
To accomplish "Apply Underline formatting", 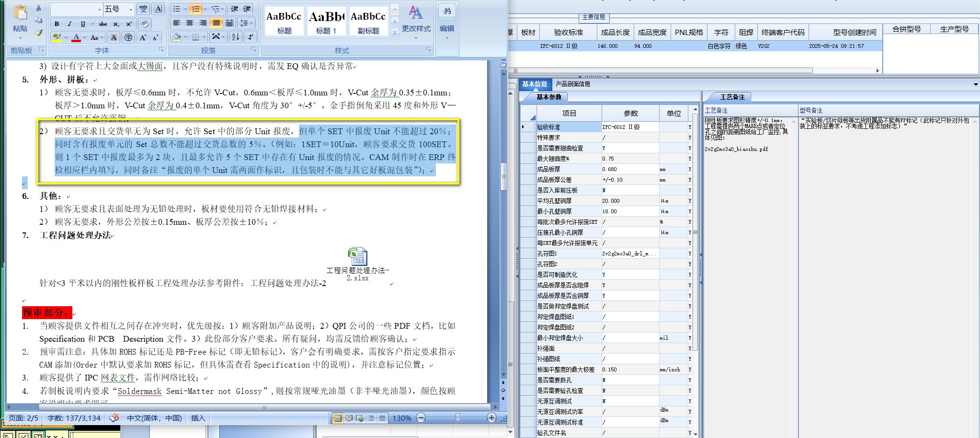I will [x=83, y=24].
